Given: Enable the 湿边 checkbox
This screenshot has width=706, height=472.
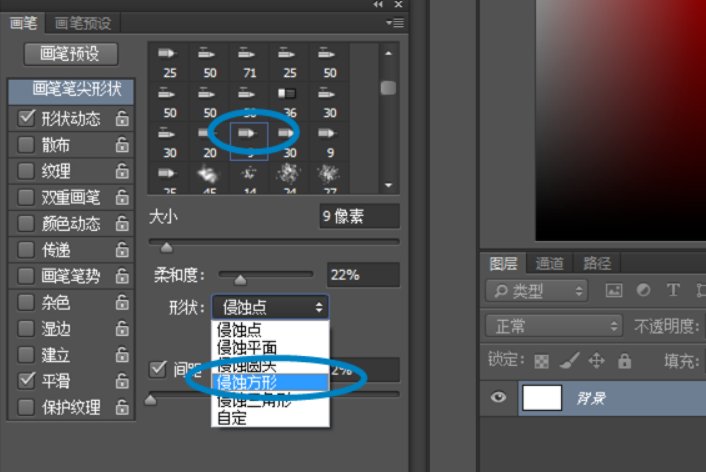Looking at the screenshot, I should (x=26, y=329).
